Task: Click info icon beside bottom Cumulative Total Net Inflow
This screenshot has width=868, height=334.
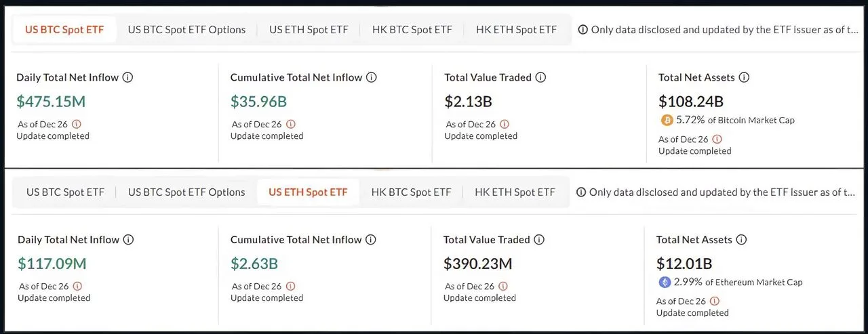Action: click(371, 240)
